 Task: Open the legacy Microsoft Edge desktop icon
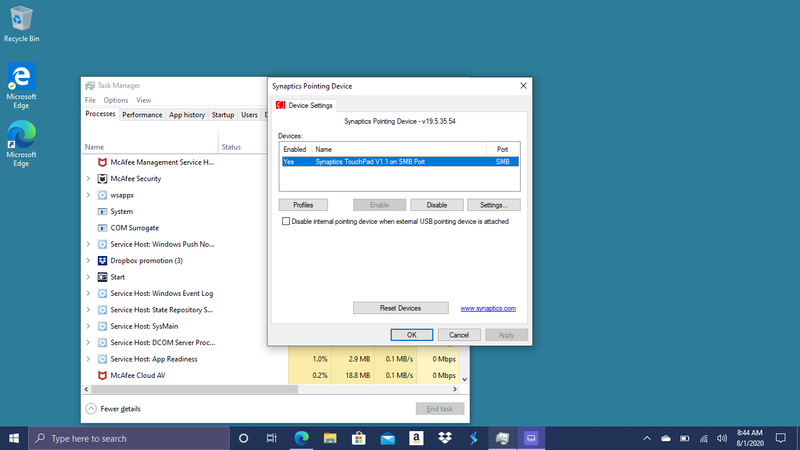(21, 85)
